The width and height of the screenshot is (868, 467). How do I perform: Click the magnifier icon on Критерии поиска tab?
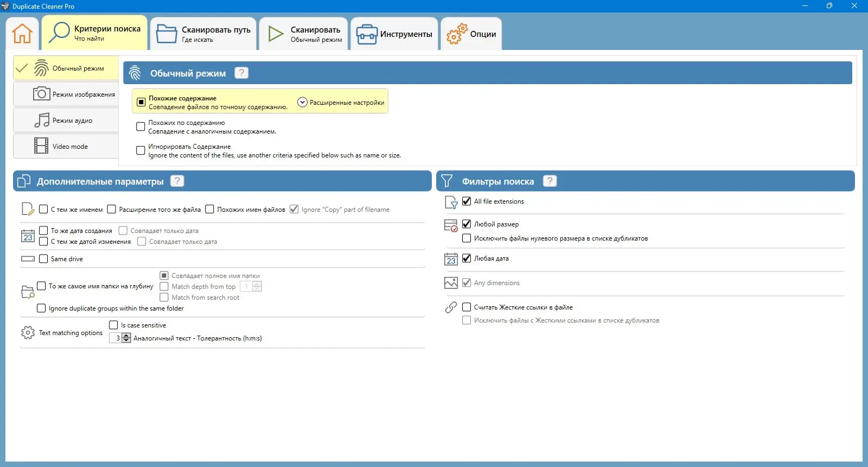click(59, 33)
